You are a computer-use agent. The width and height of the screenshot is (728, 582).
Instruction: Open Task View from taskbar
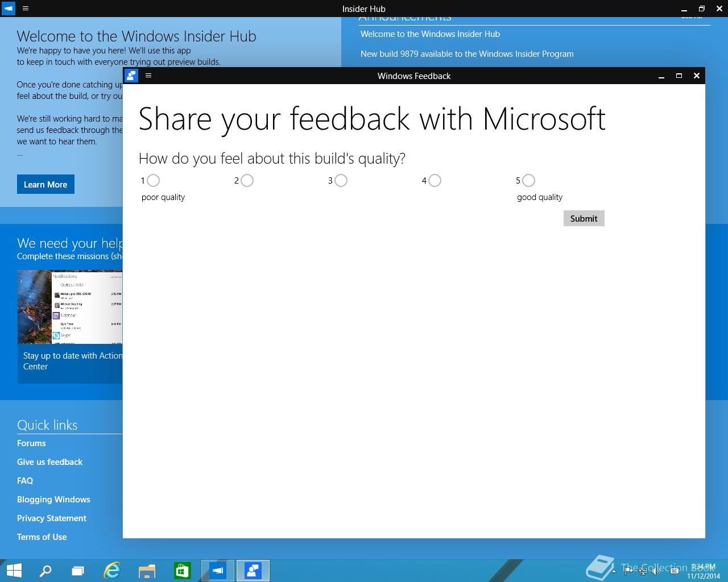click(x=78, y=571)
